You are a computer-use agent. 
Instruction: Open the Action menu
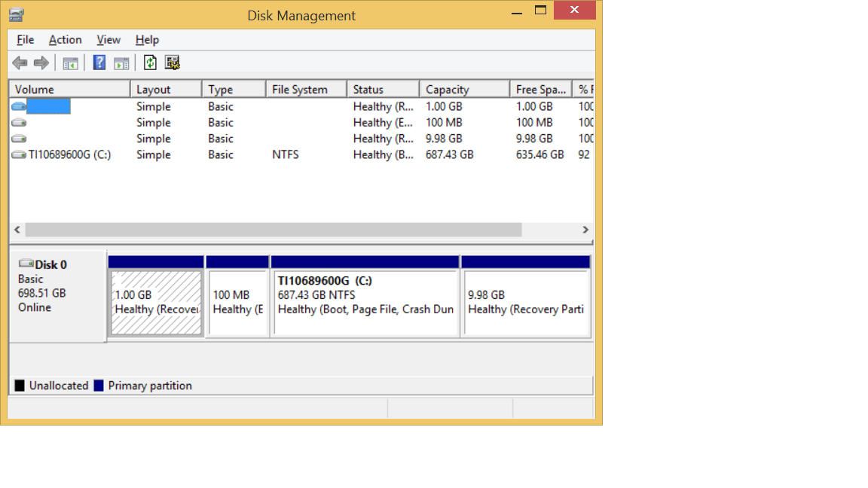point(65,40)
